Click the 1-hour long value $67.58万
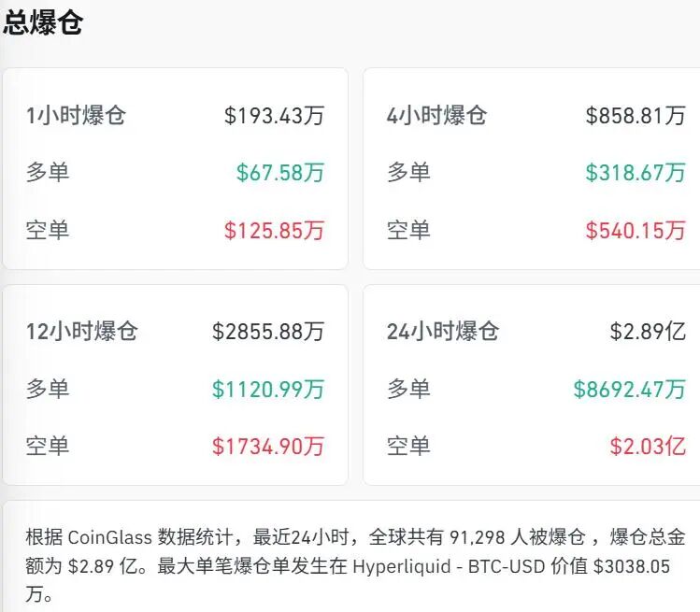700x612 pixels. click(x=279, y=173)
